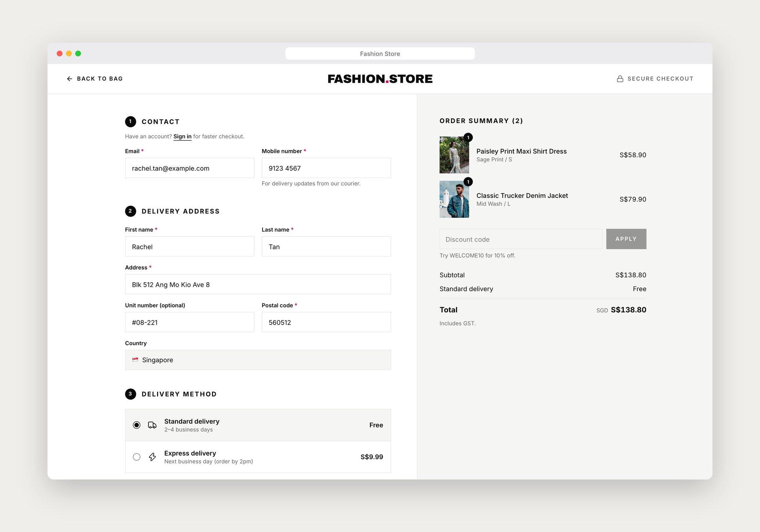Click the S$9.99 Express delivery price
This screenshot has height=532, width=760.
(x=372, y=457)
